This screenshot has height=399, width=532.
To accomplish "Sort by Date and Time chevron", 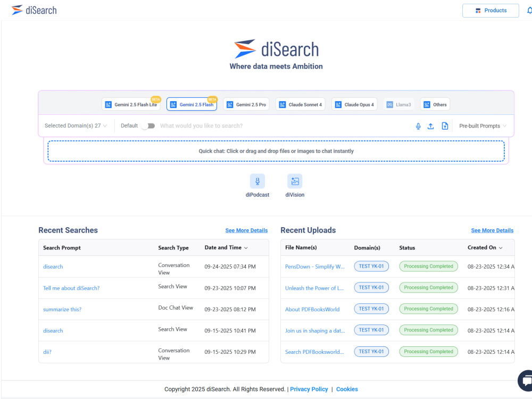I will pyautogui.click(x=246, y=248).
